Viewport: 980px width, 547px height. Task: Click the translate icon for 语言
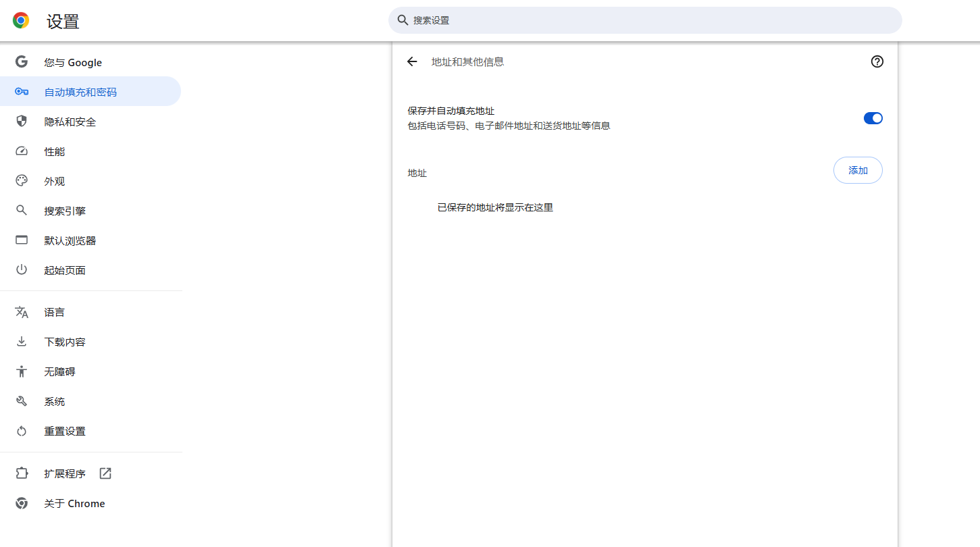[22, 312]
